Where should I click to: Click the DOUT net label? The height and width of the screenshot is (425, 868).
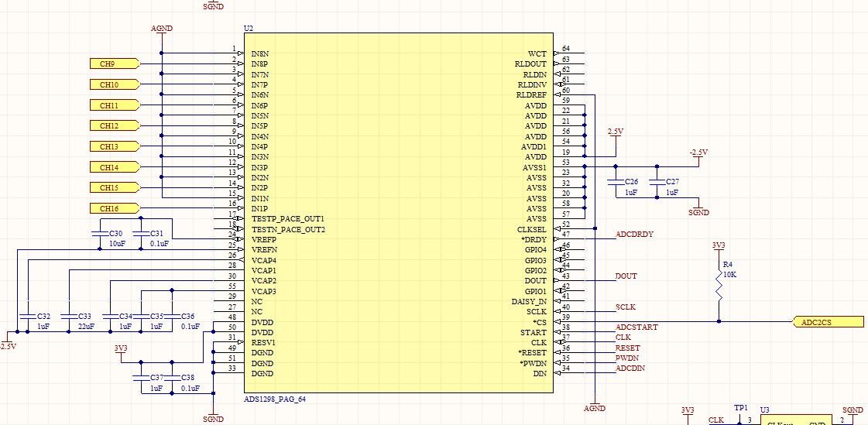[x=626, y=276]
